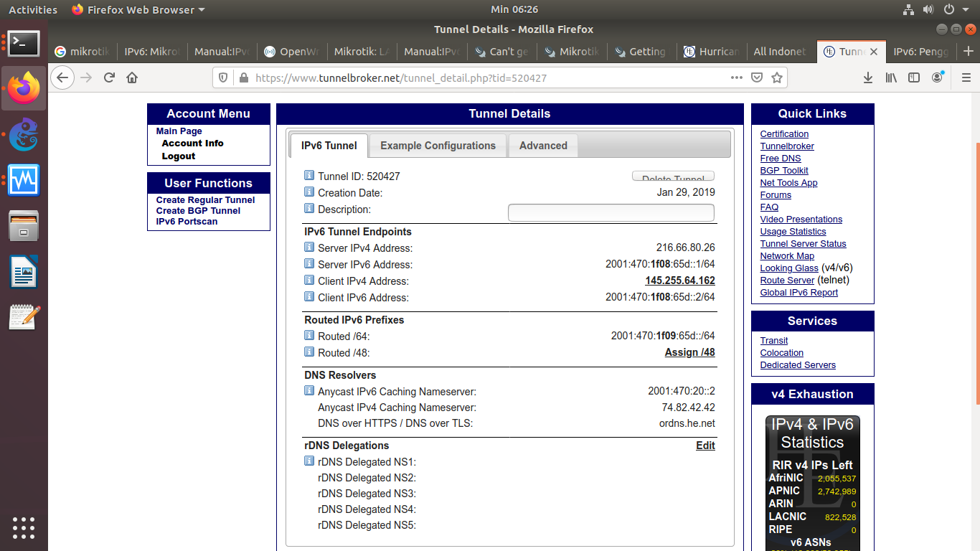Click the Assign /48 link
This screenshot has height=551, width=980.
tap(690, 352)
